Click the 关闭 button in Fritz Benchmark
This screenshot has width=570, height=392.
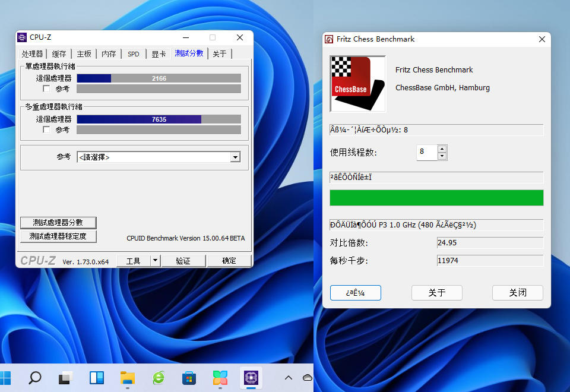click(518, 293)
